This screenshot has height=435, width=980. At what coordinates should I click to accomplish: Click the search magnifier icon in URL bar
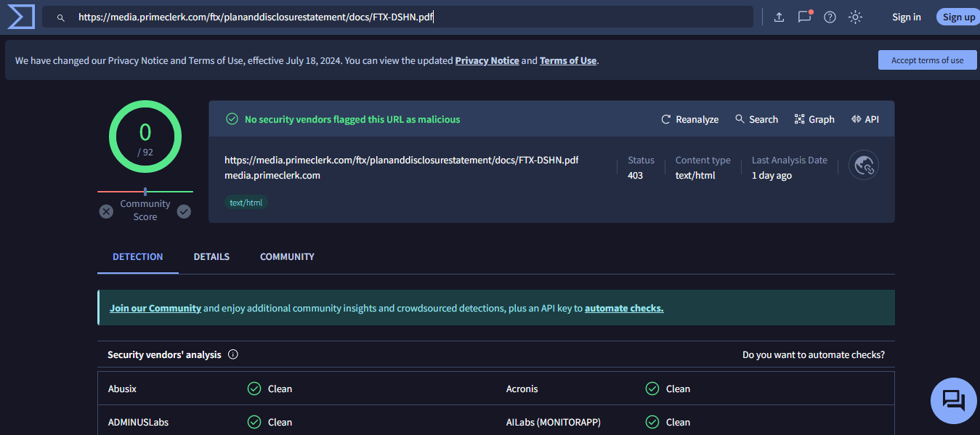coord(61,17)
